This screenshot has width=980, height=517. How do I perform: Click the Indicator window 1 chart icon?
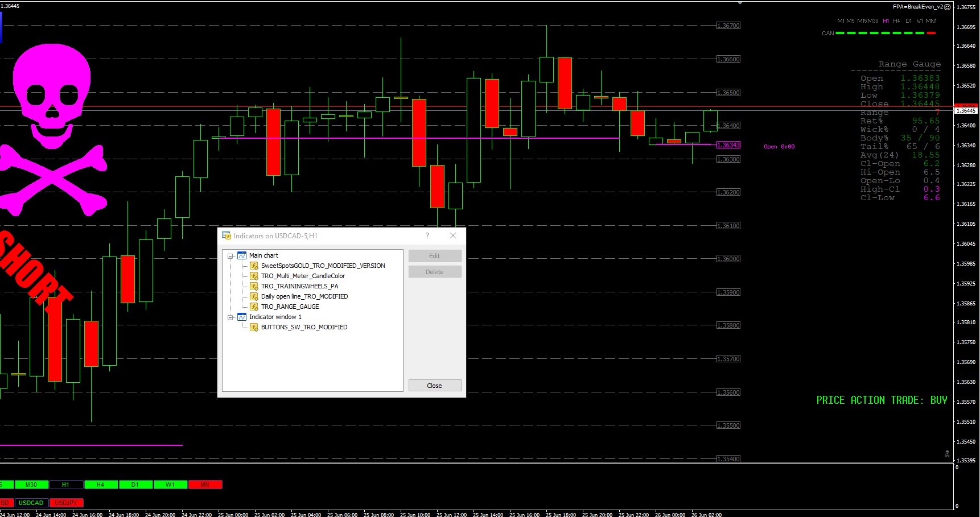[x=242, y=317]
